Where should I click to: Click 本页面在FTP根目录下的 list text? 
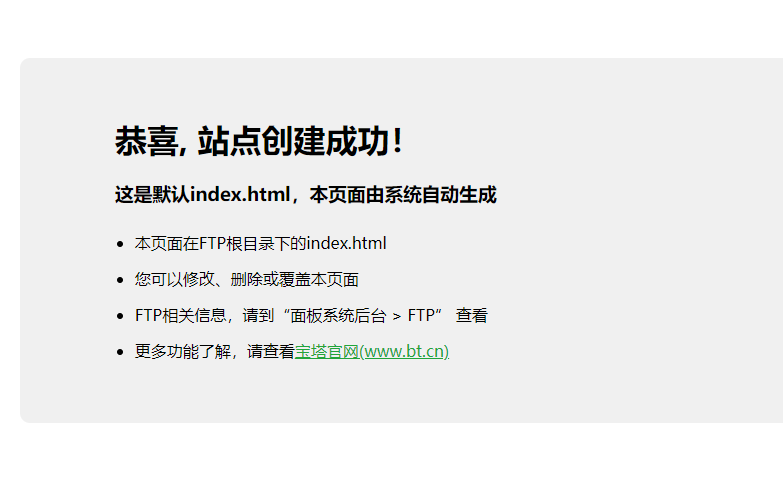220,244
